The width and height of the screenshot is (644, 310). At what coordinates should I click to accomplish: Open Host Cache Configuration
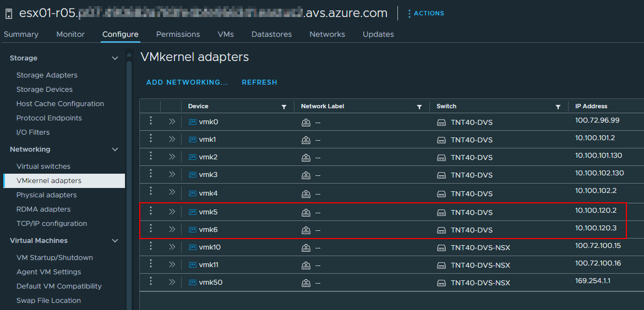(60, 104)
